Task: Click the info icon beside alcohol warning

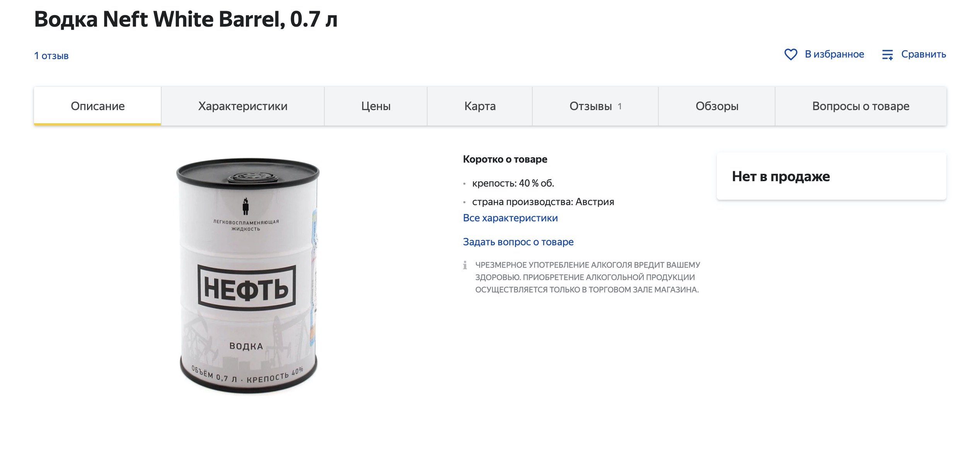Action: (465, 265)
